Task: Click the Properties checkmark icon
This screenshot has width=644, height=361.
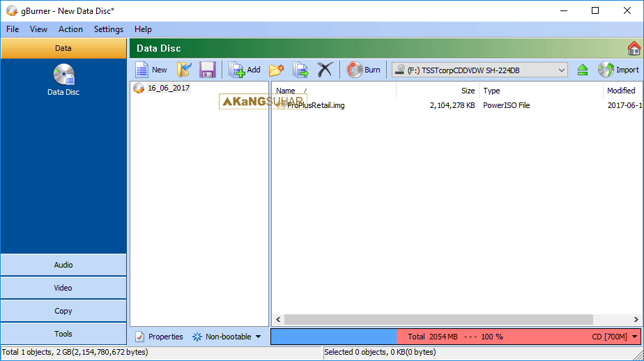Action: click(x=139, y=337)
